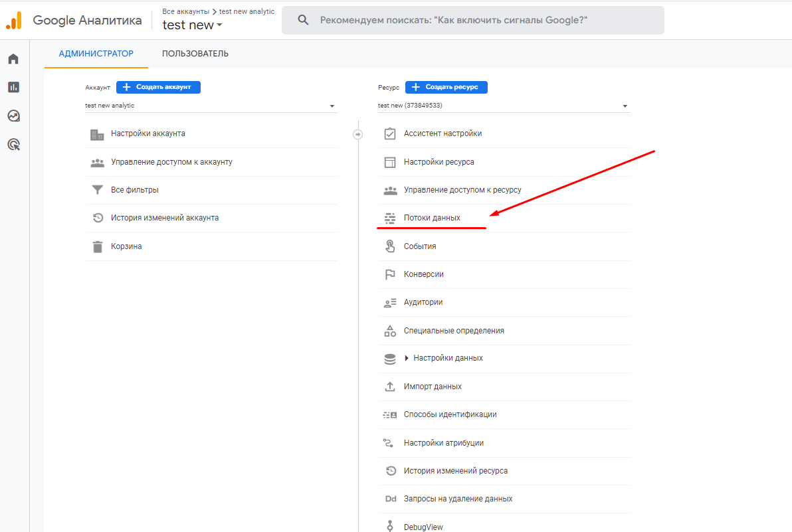The height and width of the screenshot is (532, 792).
Task: Click the search field in the header
Action: pyautogui.click(x=472, y=21)
